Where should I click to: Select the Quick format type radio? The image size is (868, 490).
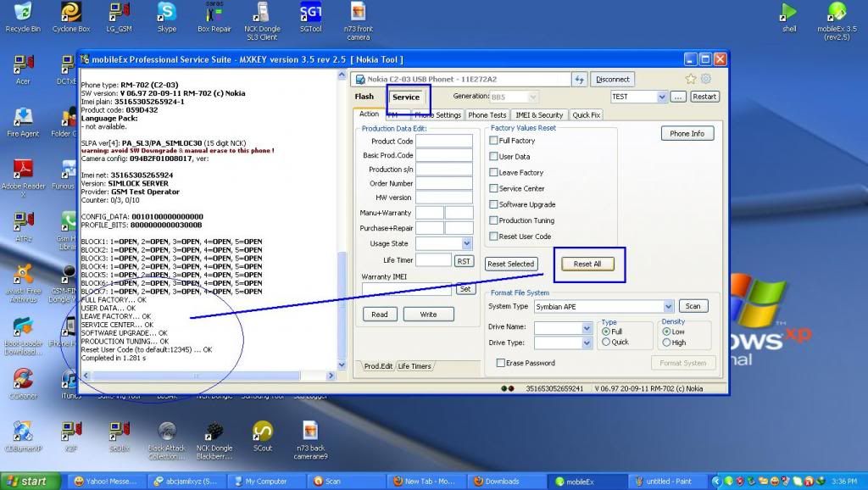point(606,342)
